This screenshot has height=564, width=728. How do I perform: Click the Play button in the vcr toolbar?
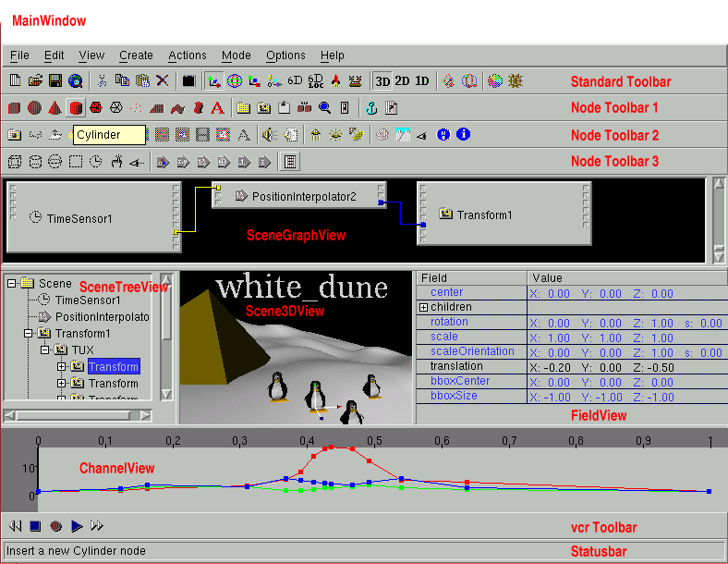[77, 526]
